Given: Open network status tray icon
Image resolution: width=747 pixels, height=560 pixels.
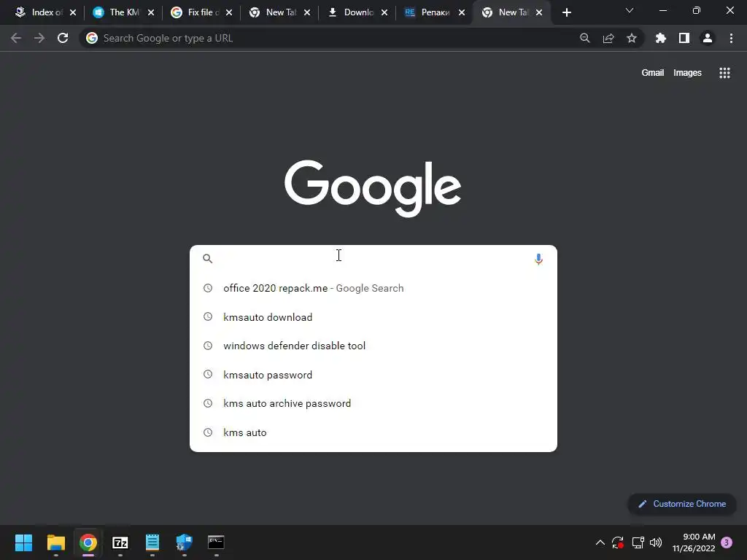Looking at the screenshot, I should [x=638, y=542].
